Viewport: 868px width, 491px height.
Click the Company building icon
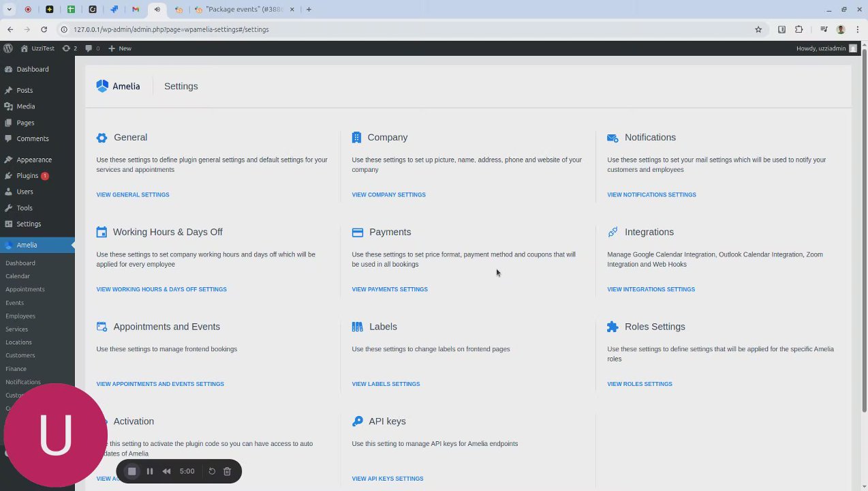tap(356, 138)
